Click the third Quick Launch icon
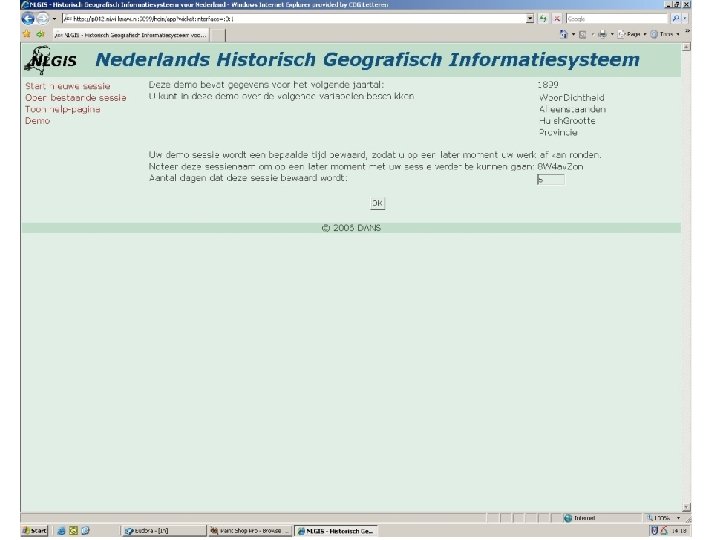 (85, 531)
